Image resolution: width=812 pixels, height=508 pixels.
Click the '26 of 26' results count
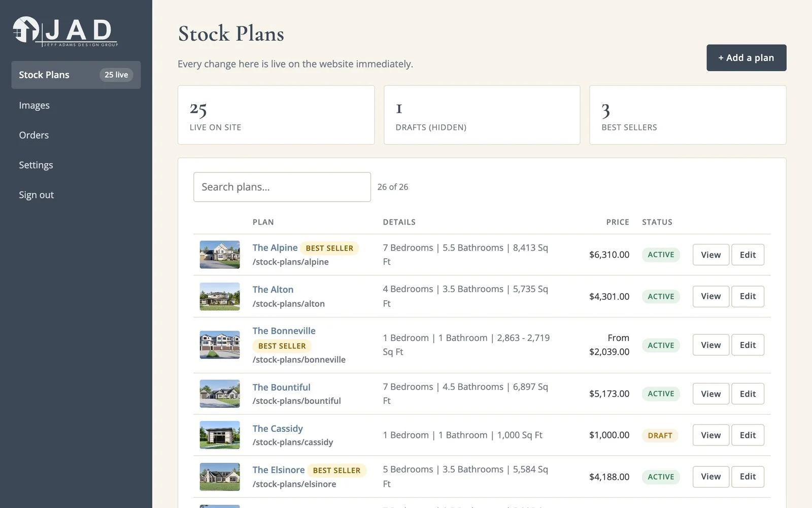pos(393,187)
